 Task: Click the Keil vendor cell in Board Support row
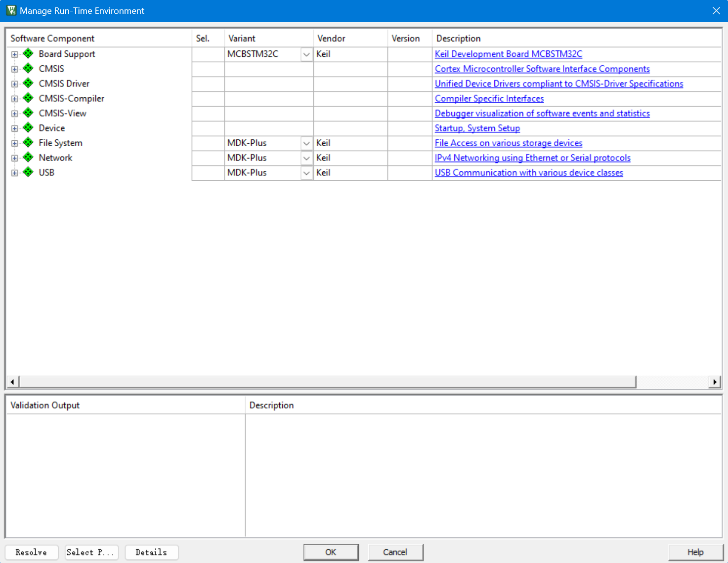[350, 54]
